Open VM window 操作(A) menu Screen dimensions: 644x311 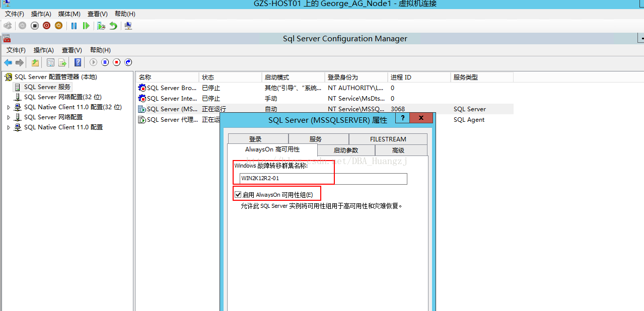click(x=41, y=14)
